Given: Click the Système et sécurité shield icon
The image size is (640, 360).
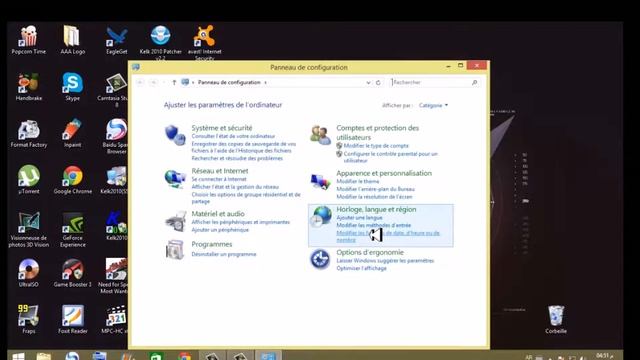Looking at the screenshot, I should pos(175,135).
